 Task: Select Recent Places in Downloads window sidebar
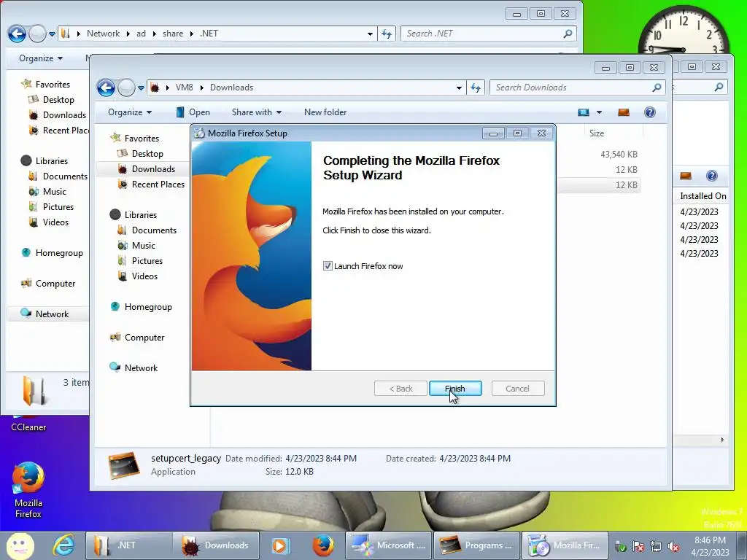pyautogui.click(x=158, y=184)
